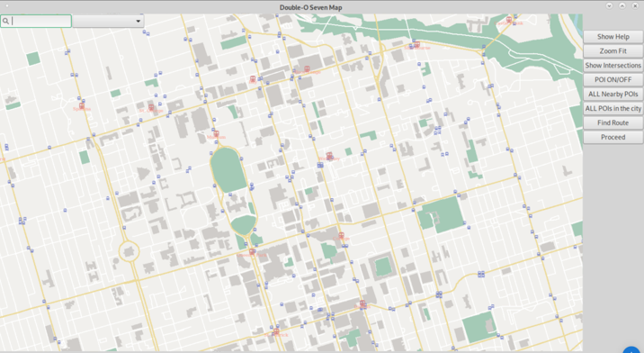Click the Double-O Seven Map title bar
This screenshot has width=644, height=353.
310,7
